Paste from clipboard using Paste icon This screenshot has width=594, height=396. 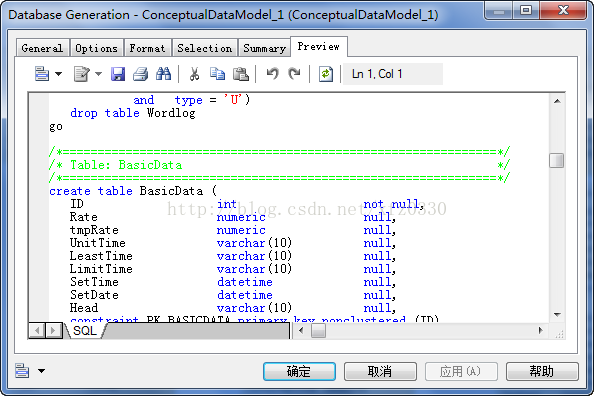(x=241, y=74)
